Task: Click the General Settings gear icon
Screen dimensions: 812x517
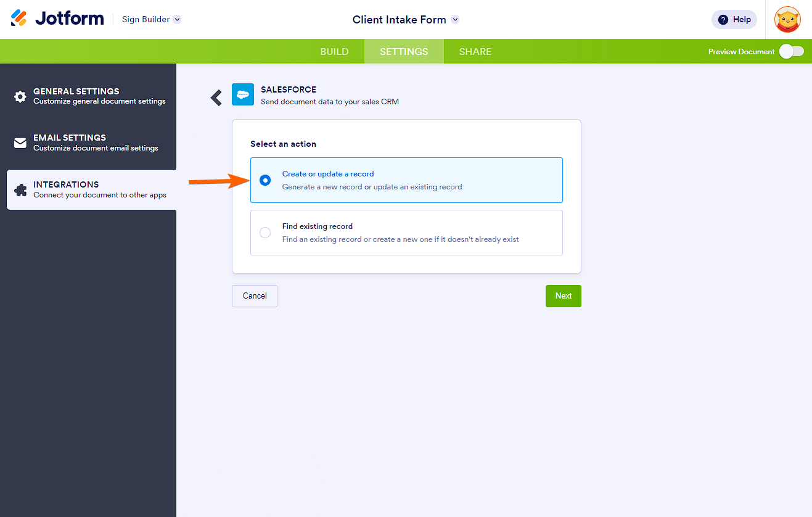Action: (x=20, y=96)
